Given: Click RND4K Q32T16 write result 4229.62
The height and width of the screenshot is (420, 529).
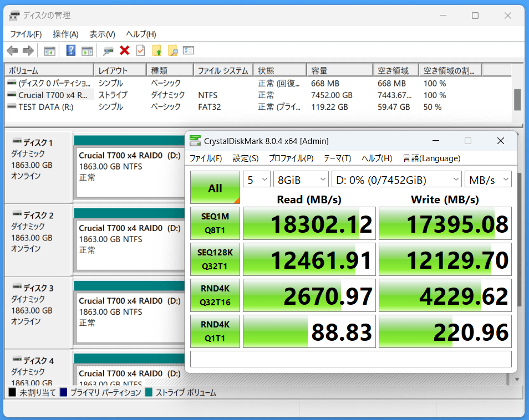Looking at the screenshot, I should tap(445, 295).
